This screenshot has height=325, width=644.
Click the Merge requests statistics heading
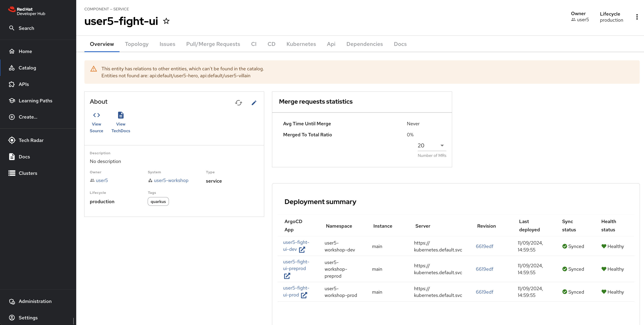point(316,101)
